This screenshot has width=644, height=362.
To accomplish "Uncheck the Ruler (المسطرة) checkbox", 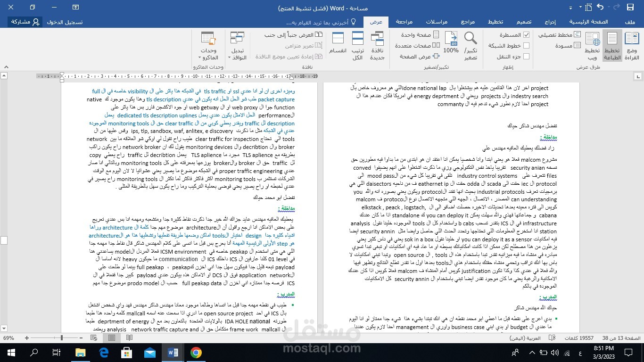I will [527, 35].
